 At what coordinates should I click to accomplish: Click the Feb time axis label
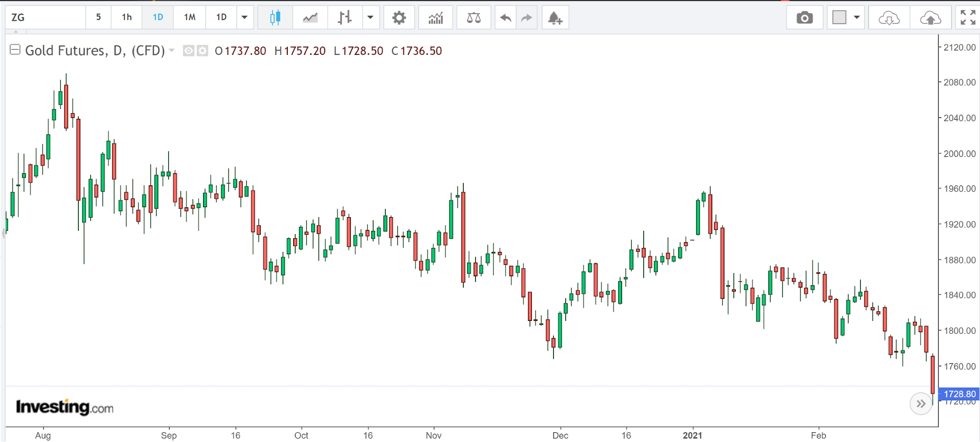pyautogui.click(x=818, y=435)
